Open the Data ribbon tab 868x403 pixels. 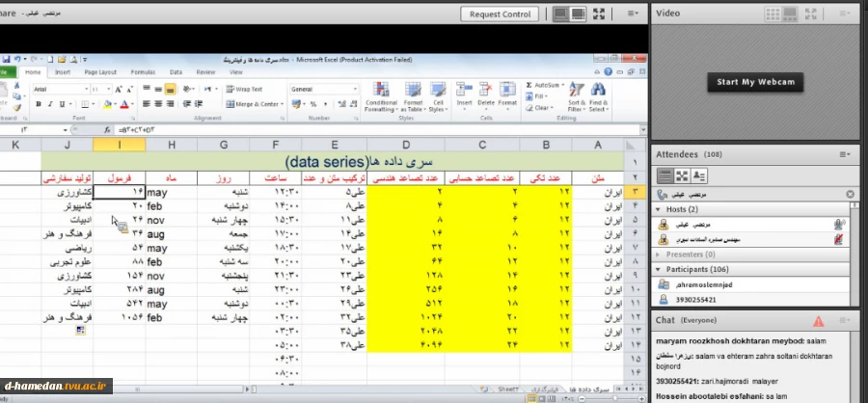176,72
